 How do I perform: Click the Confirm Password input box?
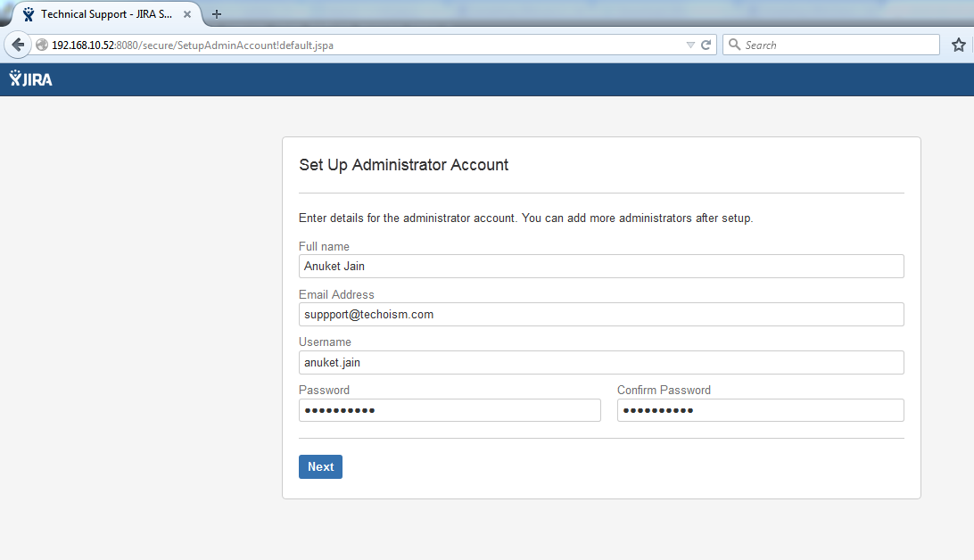(760, 410)
